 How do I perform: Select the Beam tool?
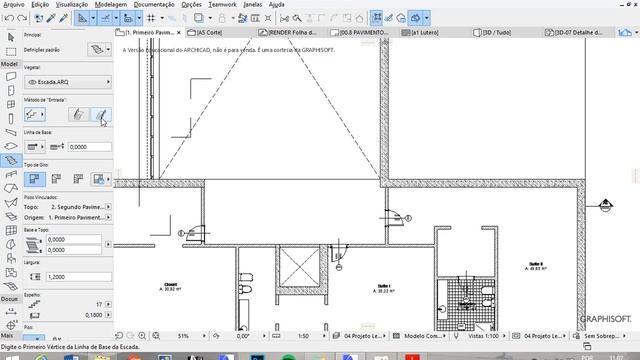click(11, 132)
